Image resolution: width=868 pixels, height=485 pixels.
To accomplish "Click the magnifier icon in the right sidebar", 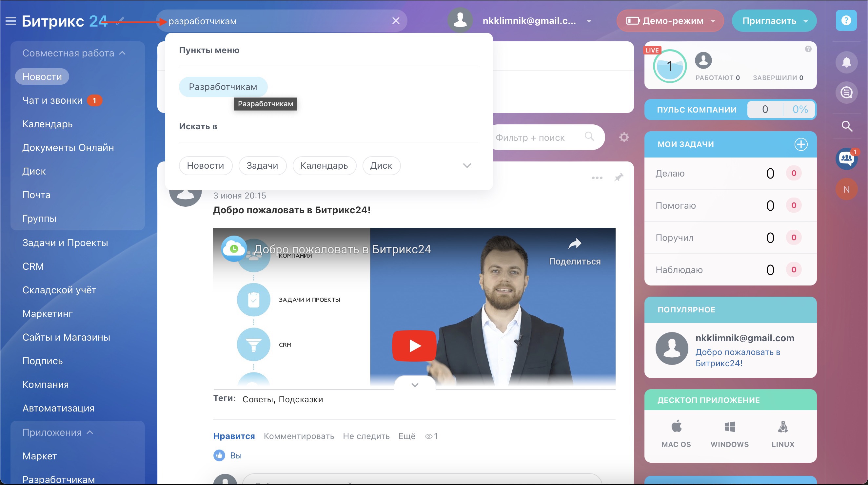I will pyautogui.click(x=847, y=126).
